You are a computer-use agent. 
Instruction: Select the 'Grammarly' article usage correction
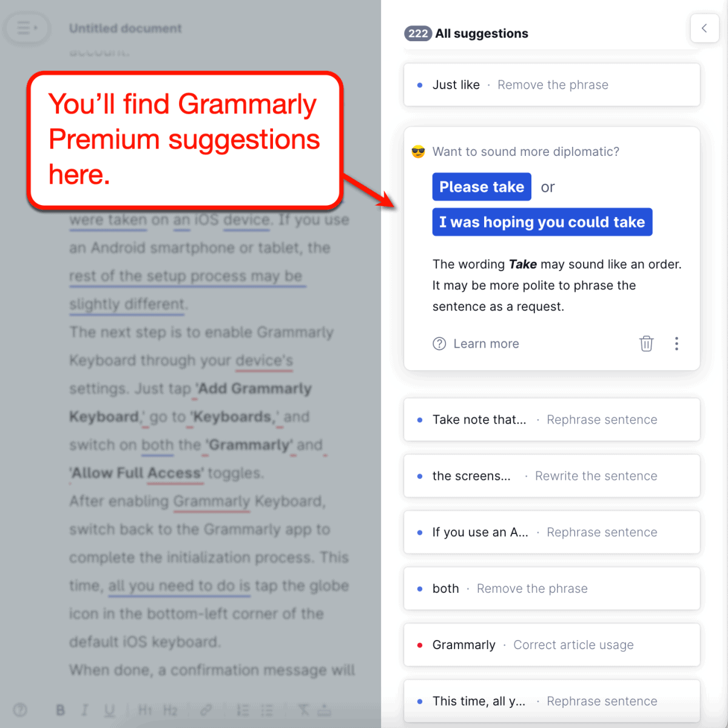(x=551, y=644)
